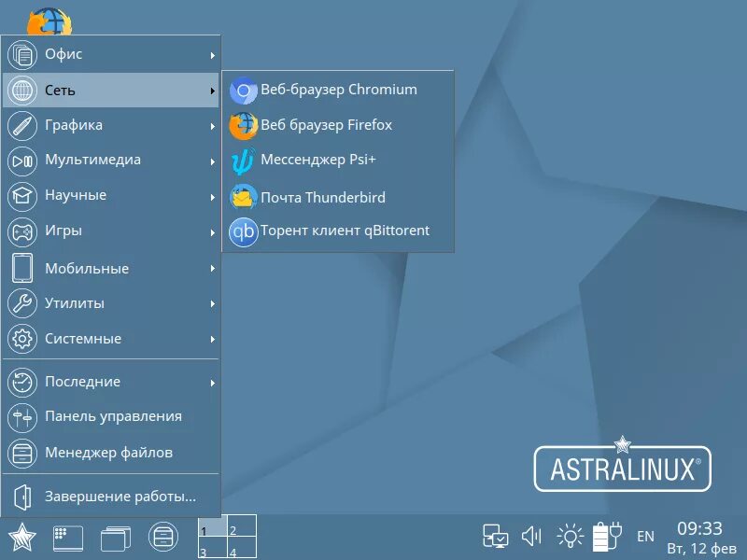Click the Завершение работы door icon
This screenshot has width=747, height=560.
click(22, 497)
